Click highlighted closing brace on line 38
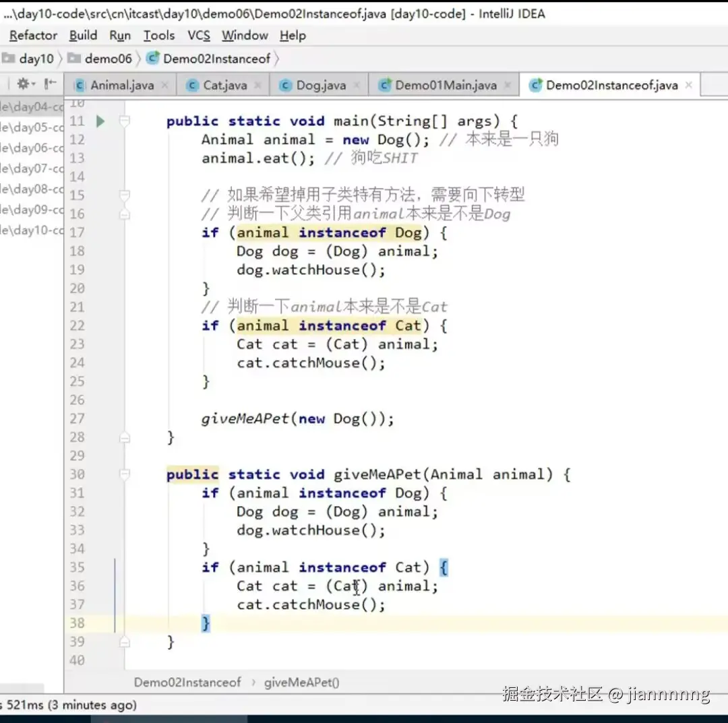This screenshot has width=728, height=723. 206,623
